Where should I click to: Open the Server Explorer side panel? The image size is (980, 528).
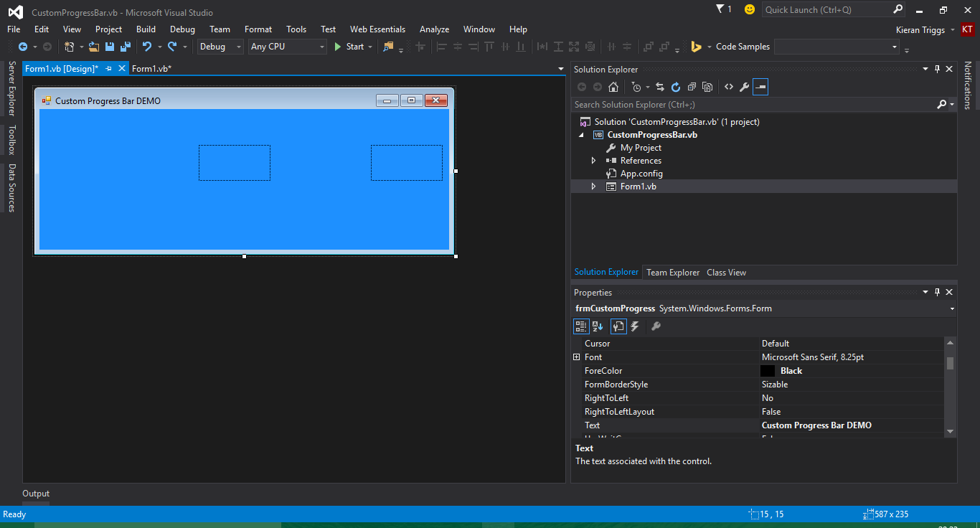(x=11, y=88)
